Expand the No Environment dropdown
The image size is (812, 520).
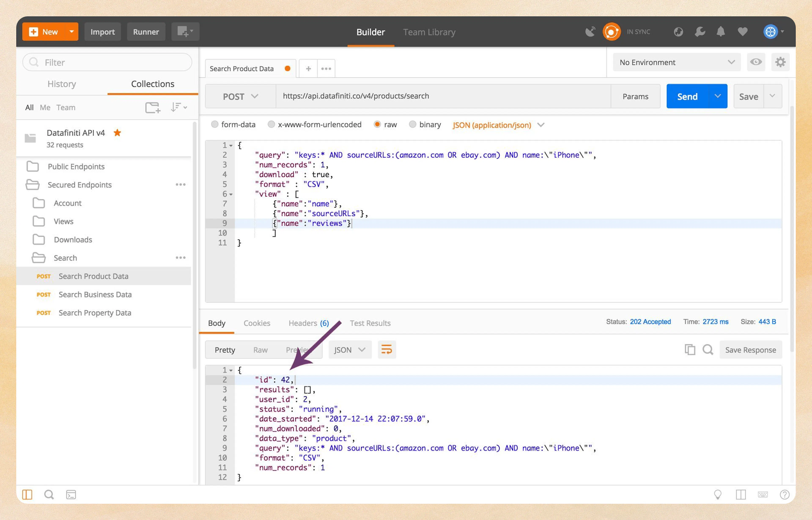[676, 62]
